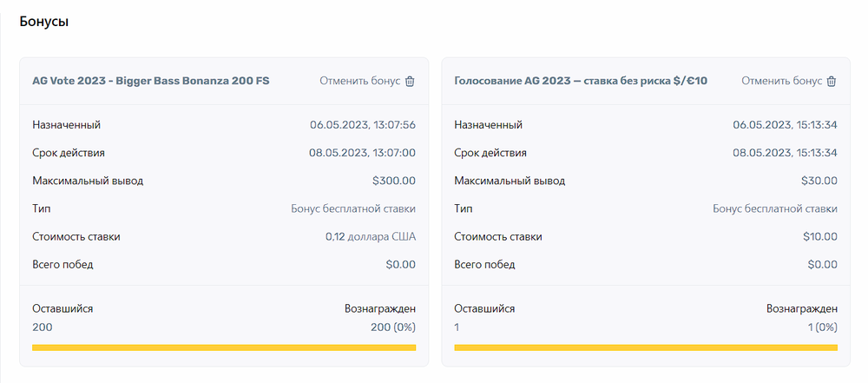The image size is (868, 383).
Task: Click 'Бонус бесплатной ставки' type in the right card
Action: pyautogui.click(x=774, y=208)
